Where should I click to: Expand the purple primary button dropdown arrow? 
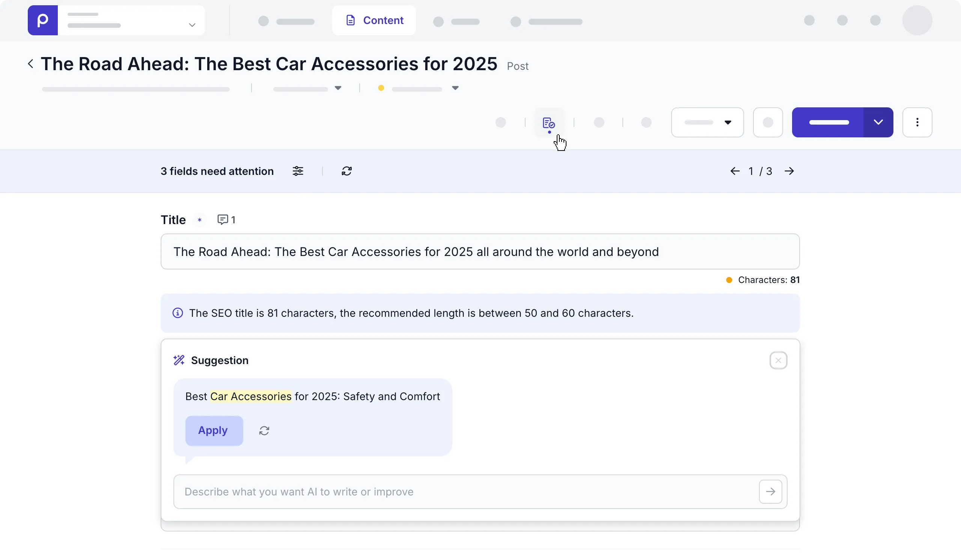(878, 122)
